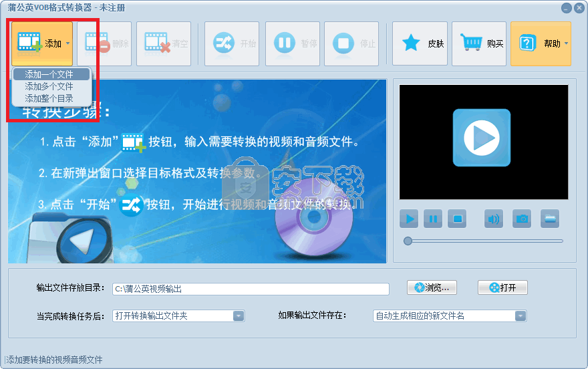Click the 添加 icon in step 1 instructions

pyautogui.click(x=134, y=143)
